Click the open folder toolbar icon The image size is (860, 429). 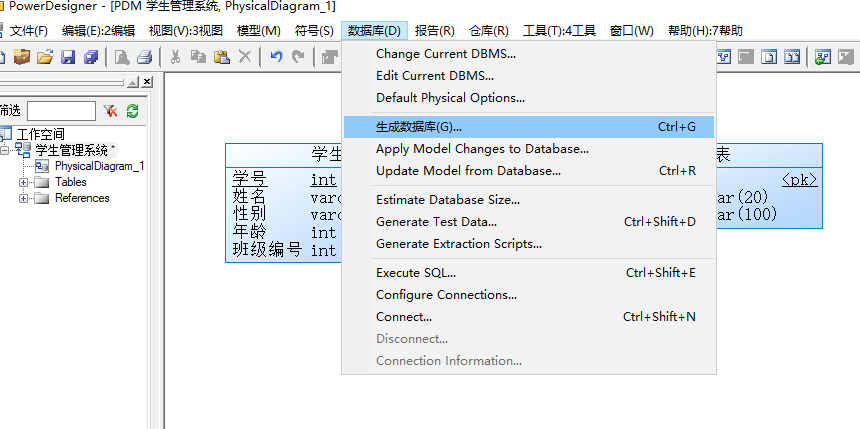(45, 57)
